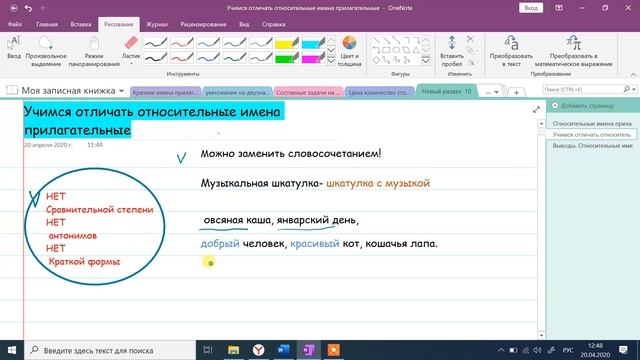Open Yandex browser from taskbar
Image resolution: width=640 pixels, height=360 pixels.
pyautogui.click(x=258, y=350)
